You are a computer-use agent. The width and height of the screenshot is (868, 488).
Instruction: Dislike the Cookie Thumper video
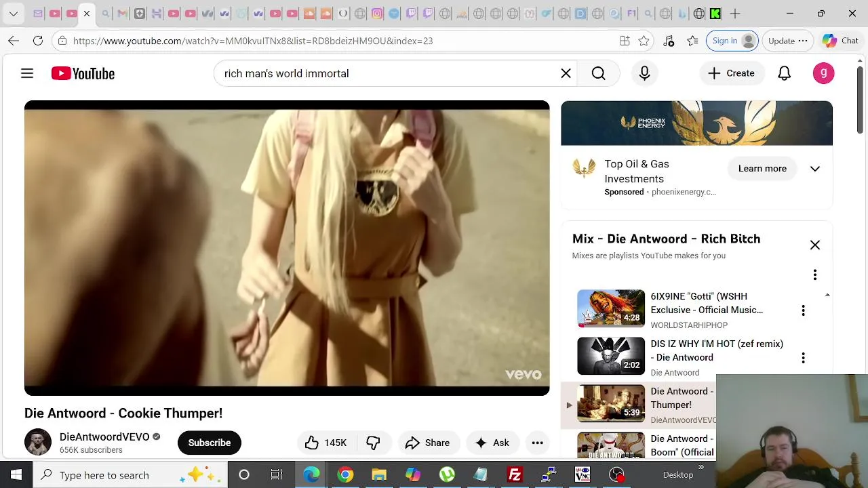373,443
